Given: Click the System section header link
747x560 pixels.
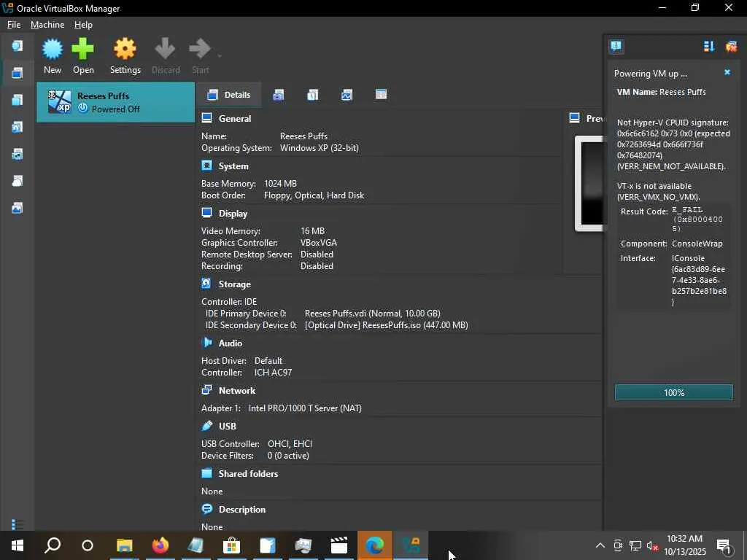Looking at the screenshot, I should click(x=233, y=166).
